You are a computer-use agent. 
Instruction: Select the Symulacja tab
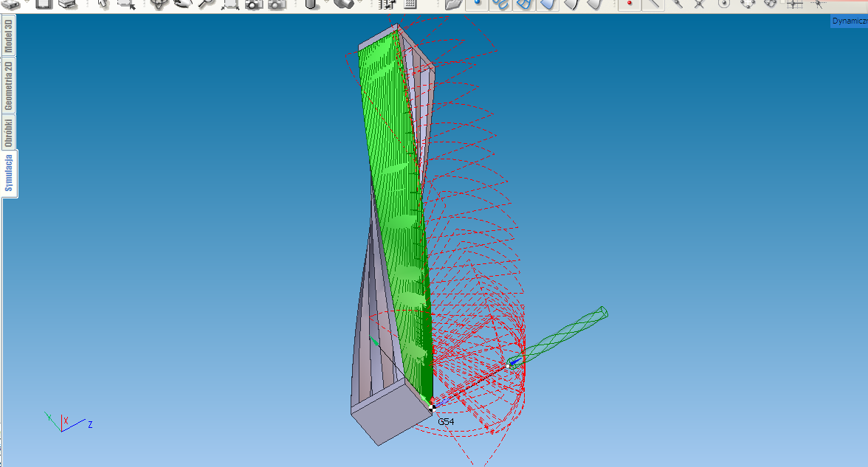point(9,173)
